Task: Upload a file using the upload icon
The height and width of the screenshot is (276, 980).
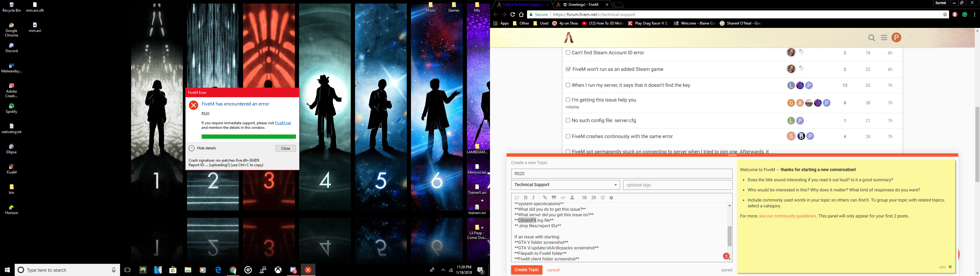Action: (x=572, y=197)
